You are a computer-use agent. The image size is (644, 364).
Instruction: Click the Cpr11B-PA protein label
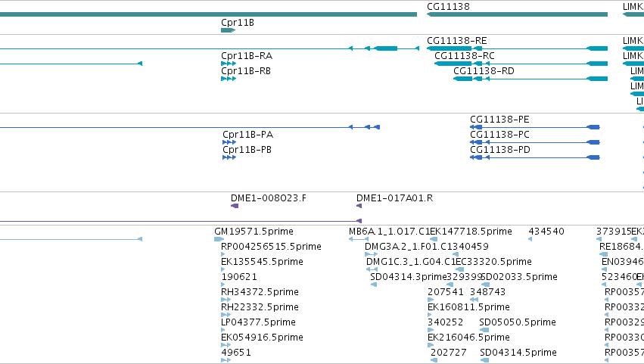pos(247,135)
